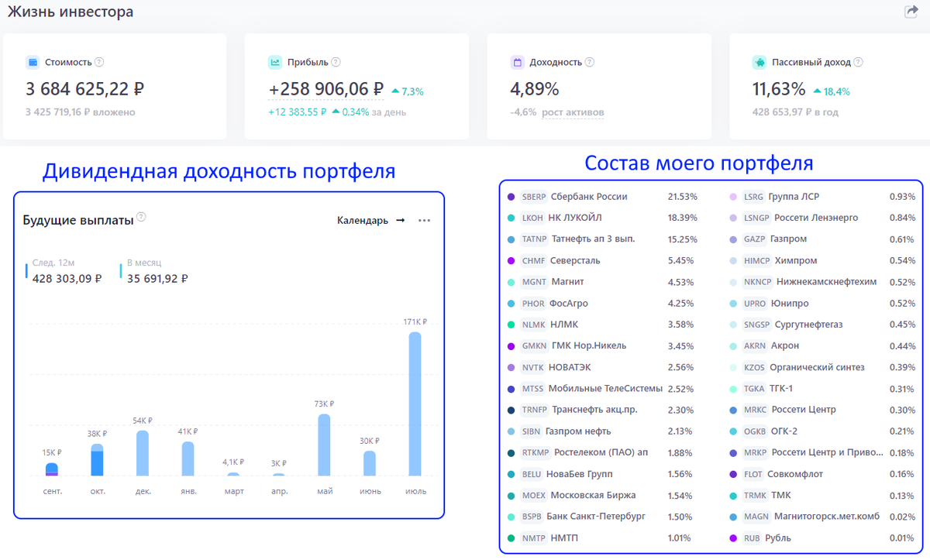Click the piggy bank icon beside Пассивный доход

point(759,62)
